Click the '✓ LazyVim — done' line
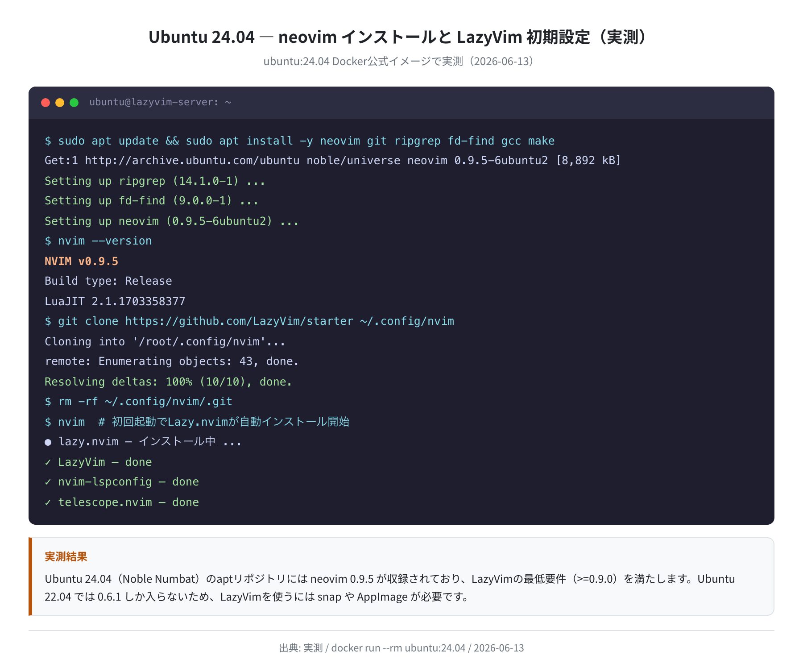 click(x=98, y=462)
